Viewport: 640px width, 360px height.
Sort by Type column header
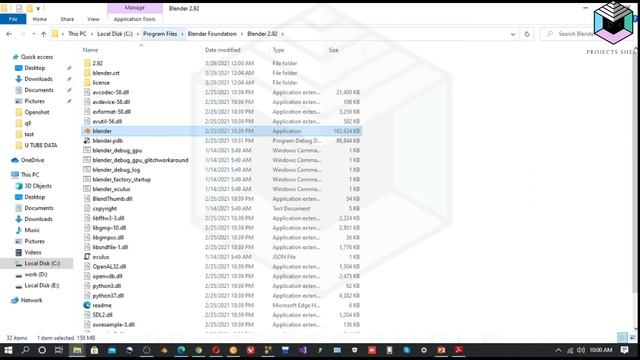point(278,50)
